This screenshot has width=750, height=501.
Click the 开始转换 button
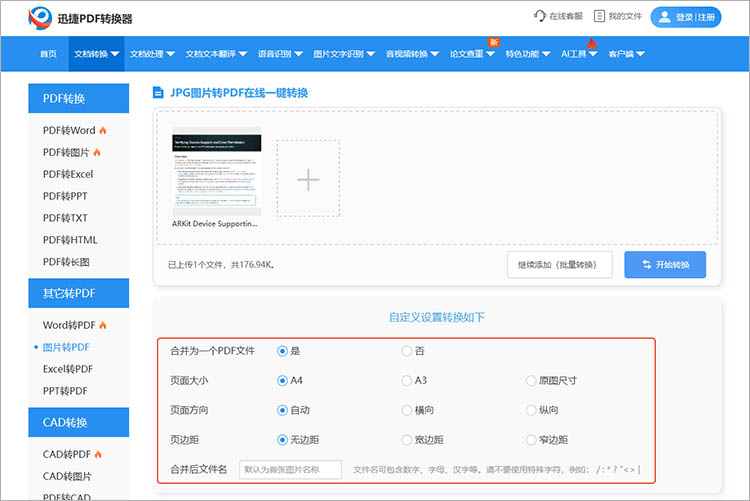point(665,264)
